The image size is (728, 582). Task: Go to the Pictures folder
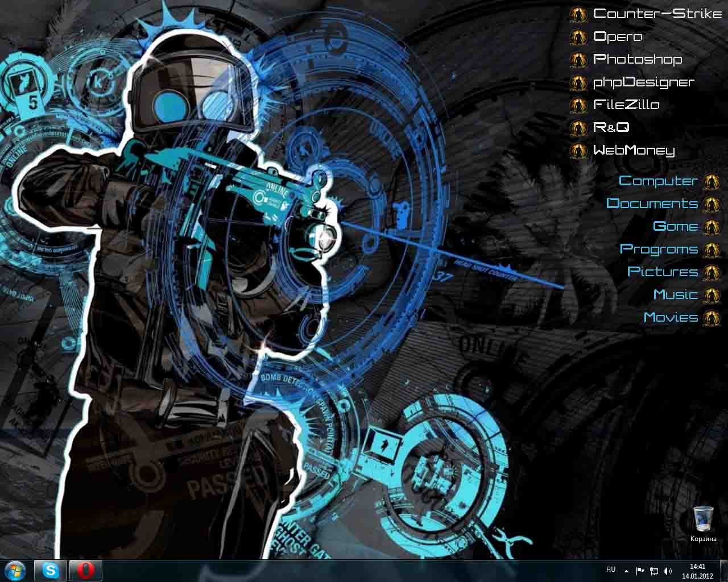coord(662,272)
